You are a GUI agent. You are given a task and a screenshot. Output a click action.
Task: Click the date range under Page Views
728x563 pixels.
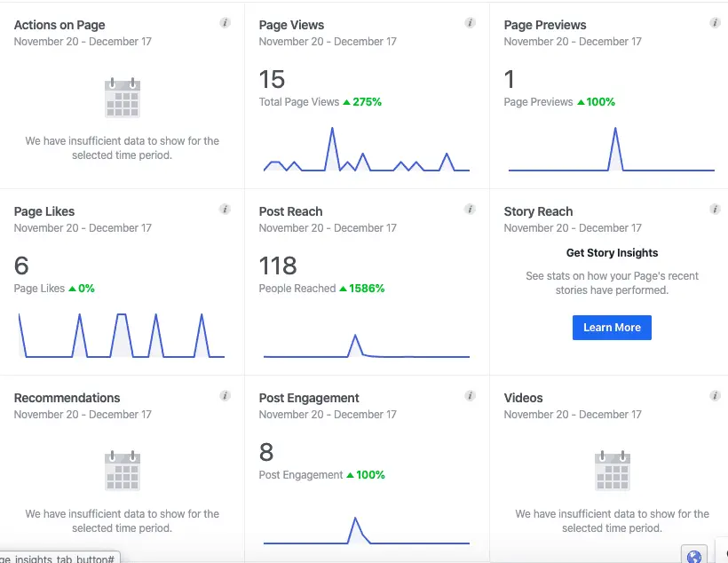(328, 42)
